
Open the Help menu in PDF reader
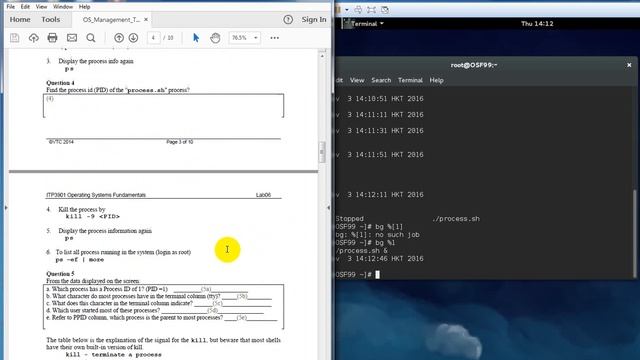pyautogui.click(x=84, y=7)
